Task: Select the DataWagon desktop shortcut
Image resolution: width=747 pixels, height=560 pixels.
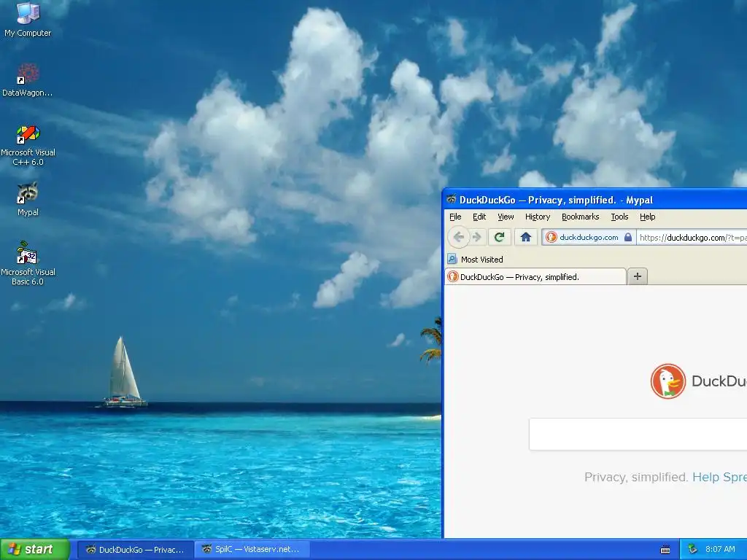Action: pyautogui.click(x=28, y=79)
